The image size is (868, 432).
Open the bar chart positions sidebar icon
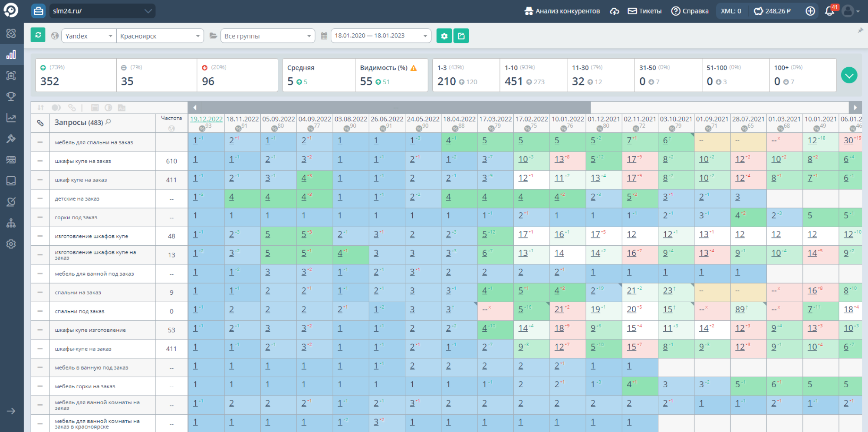tap(11, 55)
